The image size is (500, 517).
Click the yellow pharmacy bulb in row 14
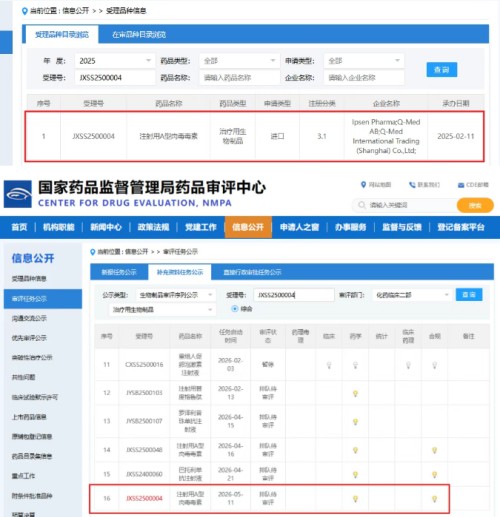click(x=355, y=450)
